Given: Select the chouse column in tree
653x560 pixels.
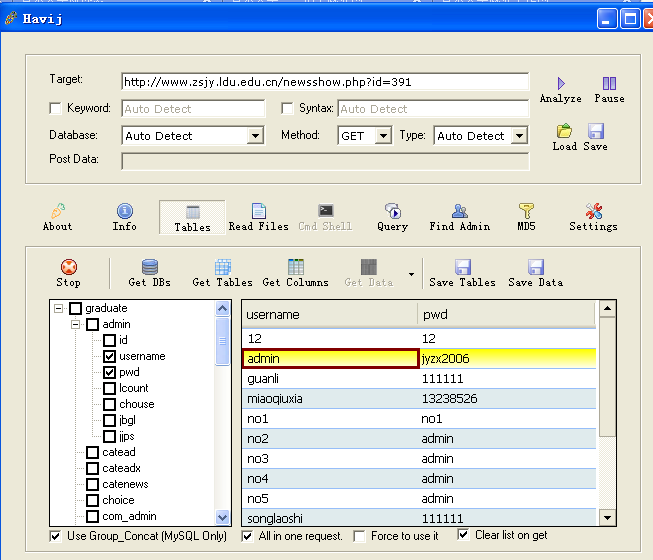Looking at the screenshot, I should 137,404.
